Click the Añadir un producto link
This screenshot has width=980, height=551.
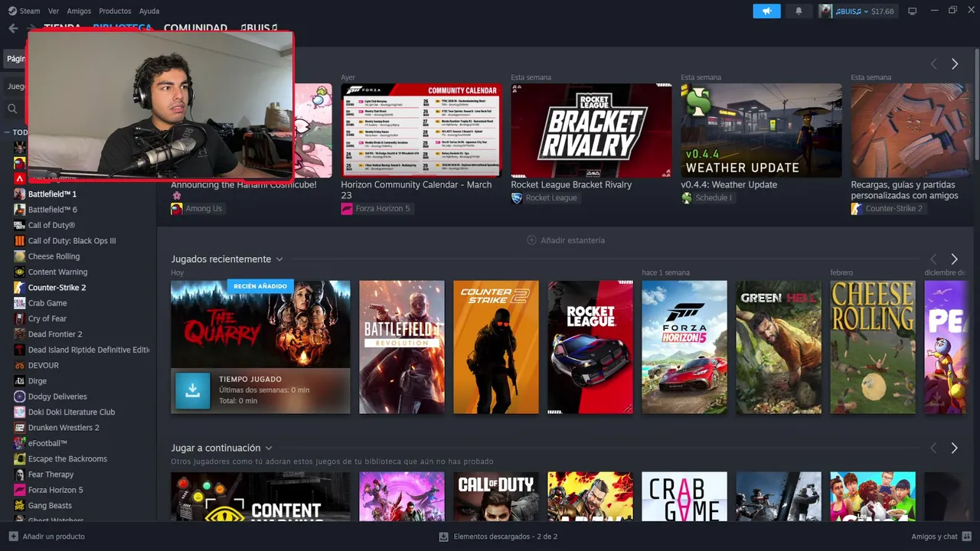tap(47, 536)
